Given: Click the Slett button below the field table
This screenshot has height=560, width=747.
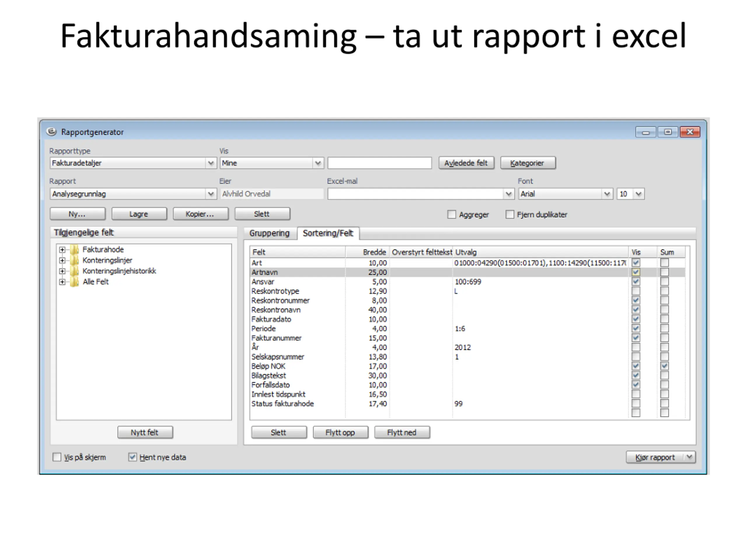Looking at the screenshot, I should coord(279,433).
